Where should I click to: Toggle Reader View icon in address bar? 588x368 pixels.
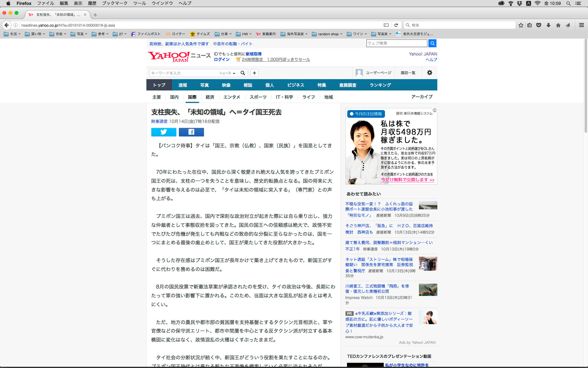(386, 25)
